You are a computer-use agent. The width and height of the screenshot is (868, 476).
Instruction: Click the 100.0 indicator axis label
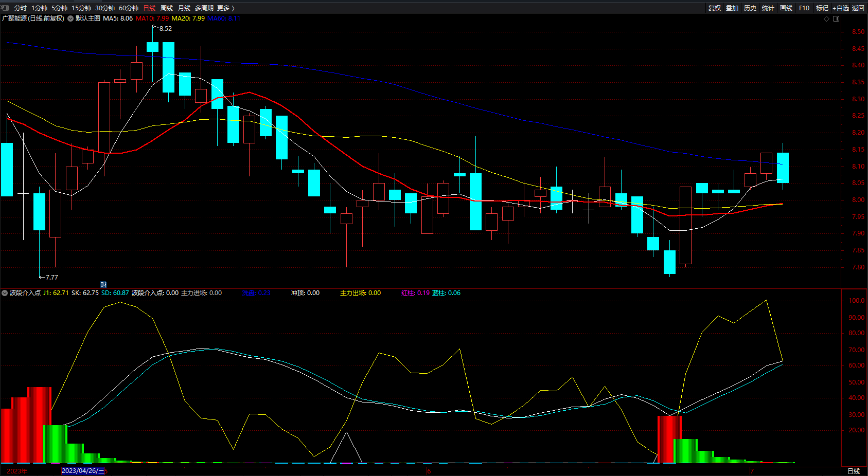point(857,301)
